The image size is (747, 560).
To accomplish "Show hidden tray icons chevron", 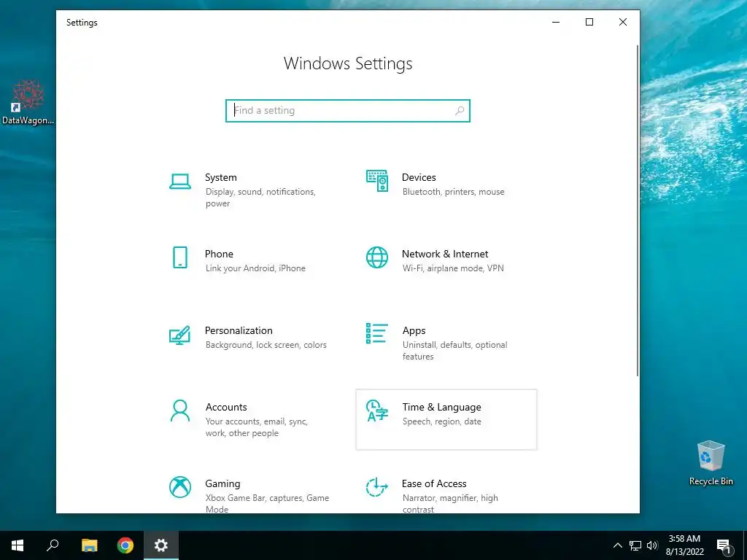I will [617, 545].
